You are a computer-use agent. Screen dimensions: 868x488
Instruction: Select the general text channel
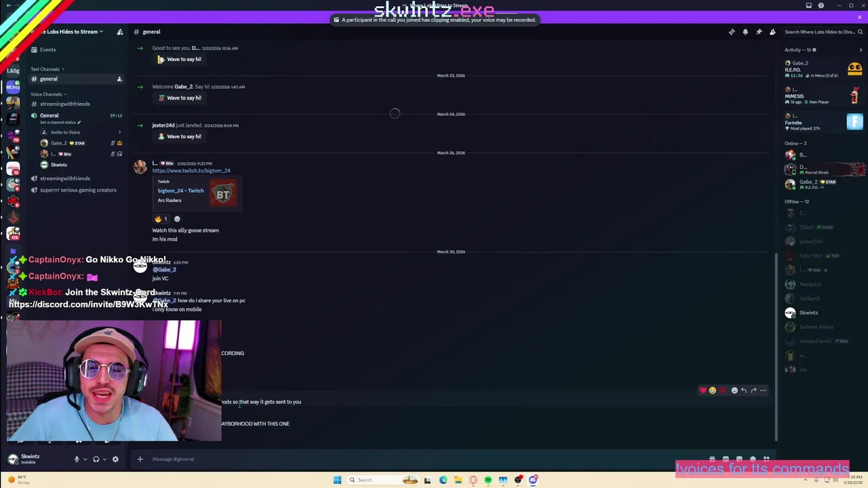pyautogui.click(x=78, y=79)
